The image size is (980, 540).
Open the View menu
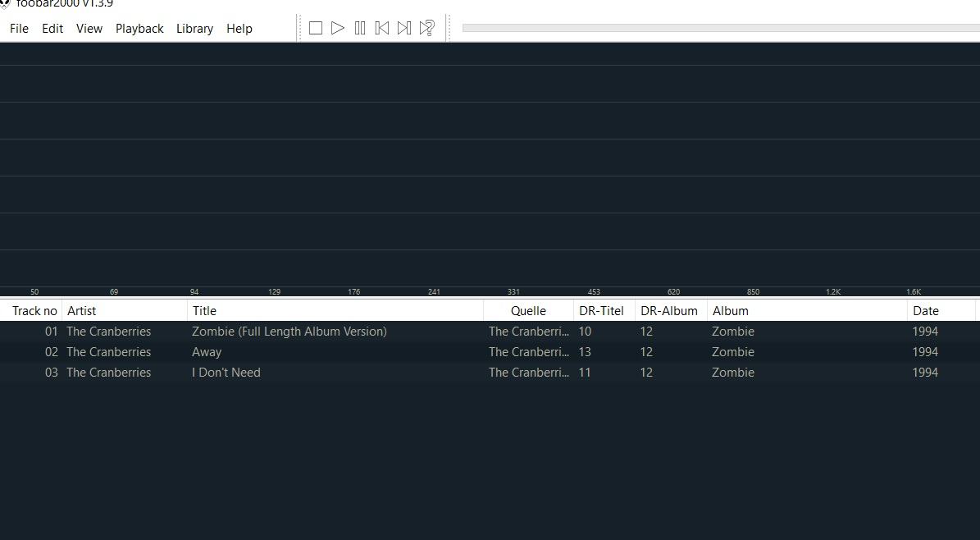[89, 29]
